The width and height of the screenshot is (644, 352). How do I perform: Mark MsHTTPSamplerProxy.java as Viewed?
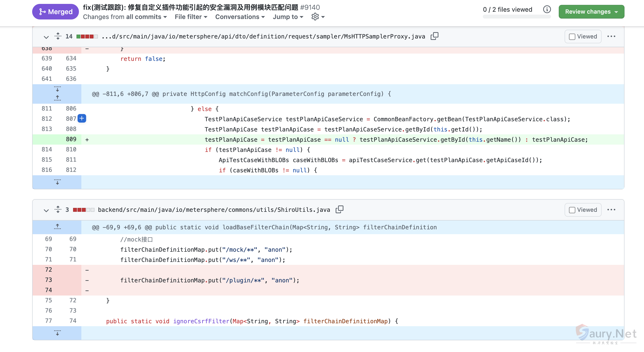pyautogui.click(x=583, y=37)
